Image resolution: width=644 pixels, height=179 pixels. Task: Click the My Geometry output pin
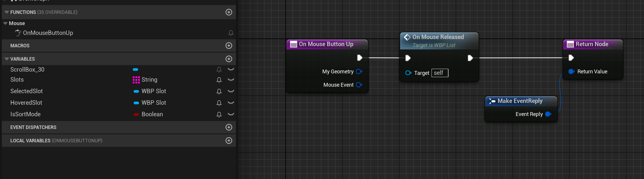click(x=359, y=71)
